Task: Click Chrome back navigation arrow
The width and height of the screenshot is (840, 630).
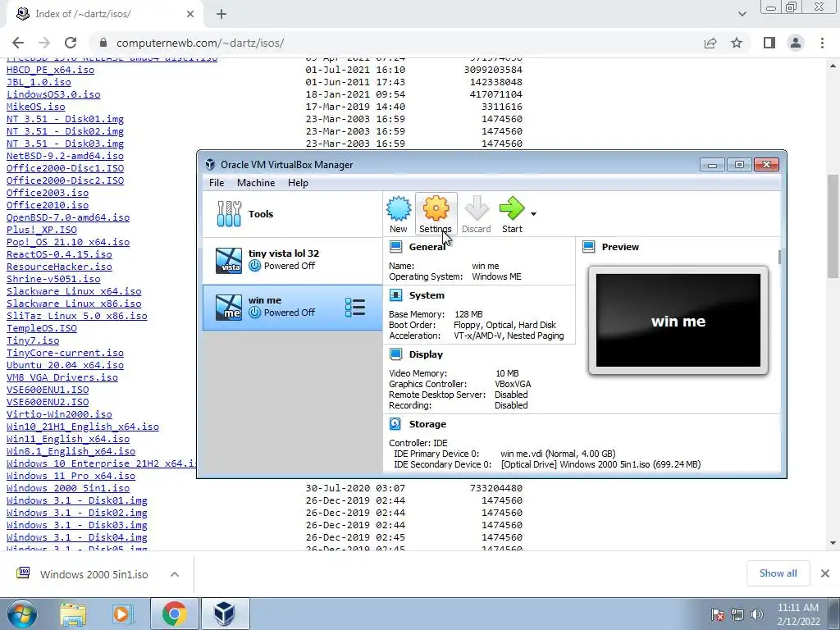Action: pyautogui.click(x=18, y=43)
